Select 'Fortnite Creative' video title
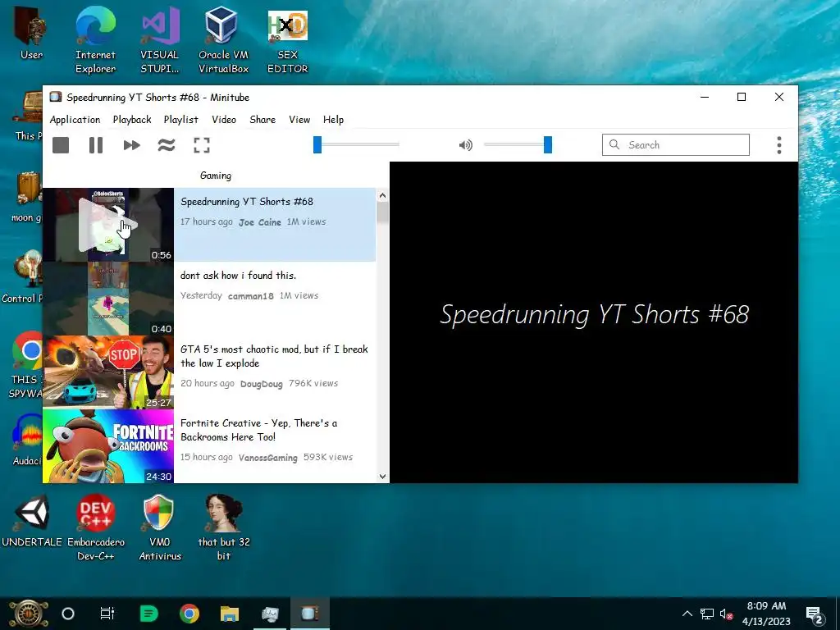This screenshot has height=630, width=840. tap(258, 430)
